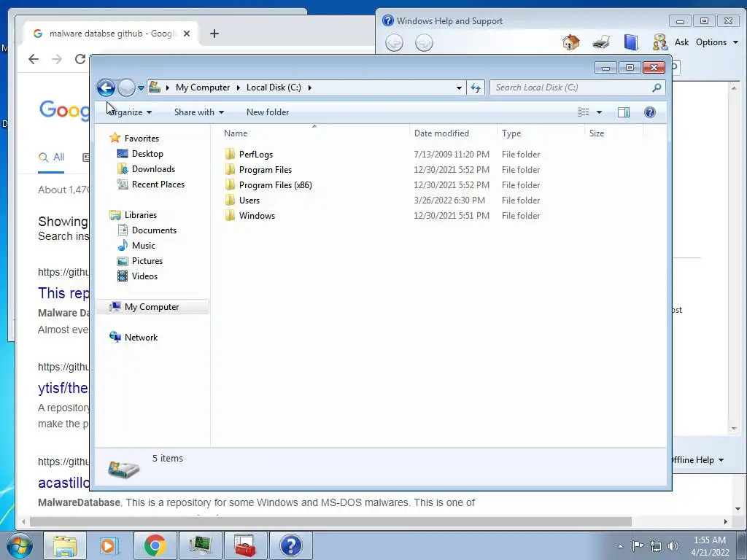Select the All tab in Google results

point(52,157)
